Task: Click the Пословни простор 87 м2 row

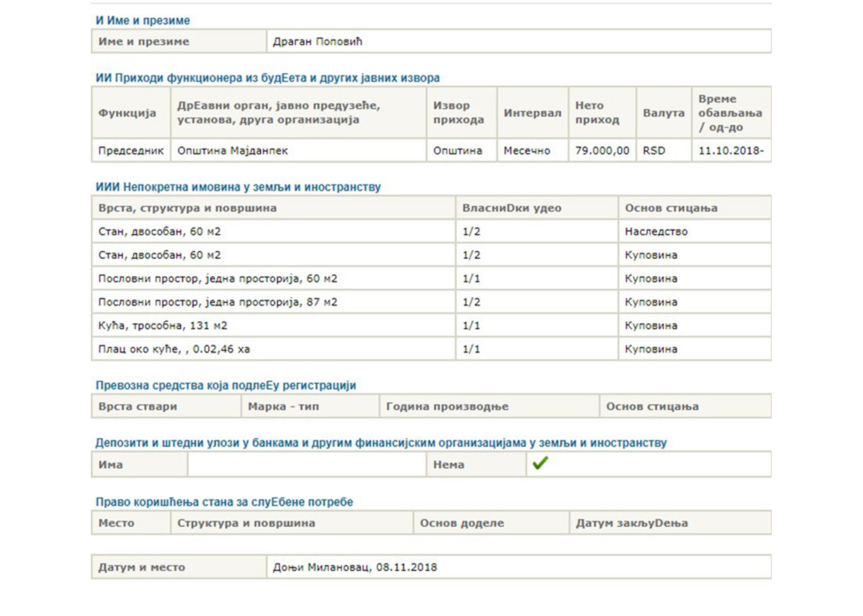Action: click(x=217, y=302)
